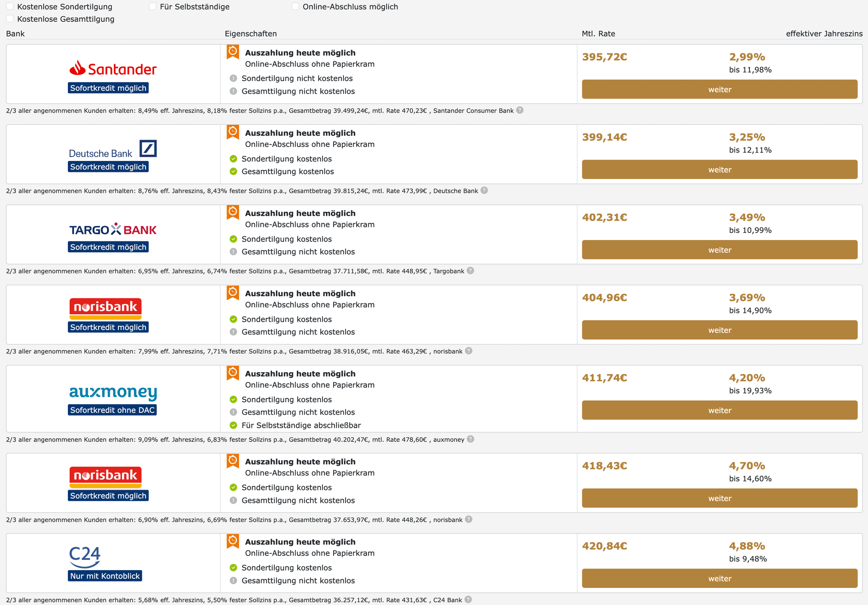Click the orange clock badge in Santander offer

[233, 52]
